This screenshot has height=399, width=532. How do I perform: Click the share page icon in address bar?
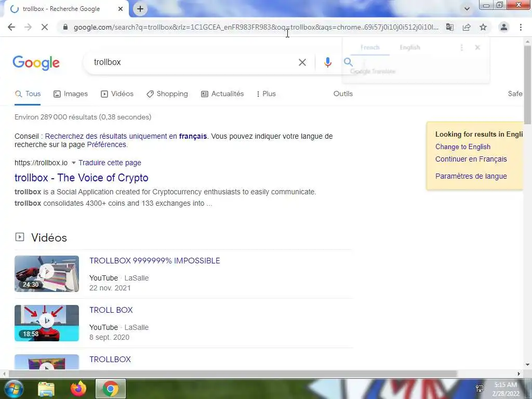click(x=467, y=27)
